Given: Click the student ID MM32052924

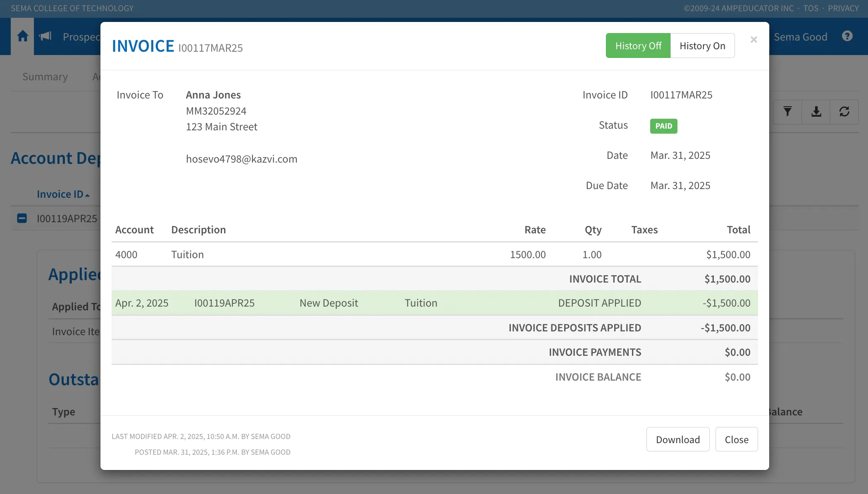Looking at the screenshot, I should (216, 111).
